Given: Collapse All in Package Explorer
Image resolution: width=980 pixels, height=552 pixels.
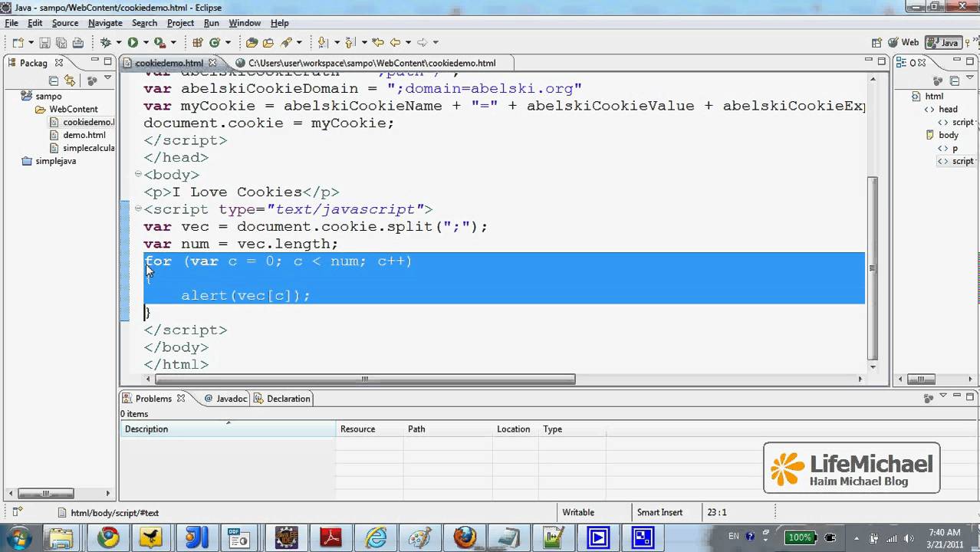Looking at the screenshot, I should (x=54, y=80).
